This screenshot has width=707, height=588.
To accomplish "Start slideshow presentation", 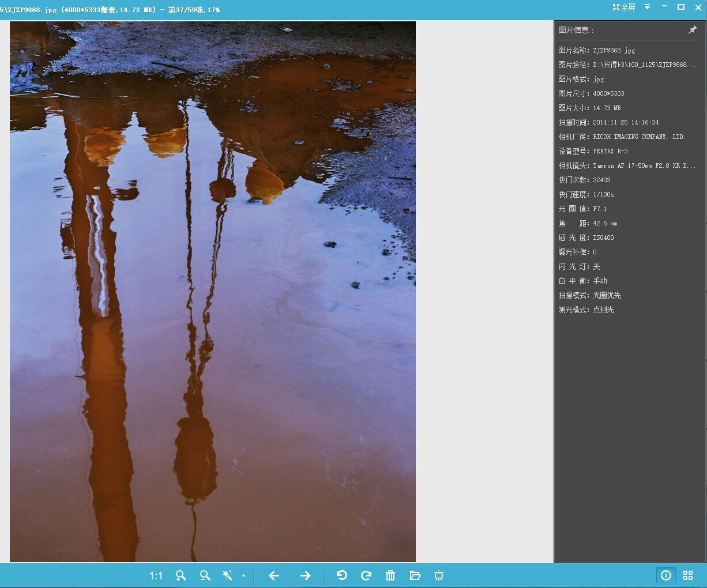I will (439, 575).
